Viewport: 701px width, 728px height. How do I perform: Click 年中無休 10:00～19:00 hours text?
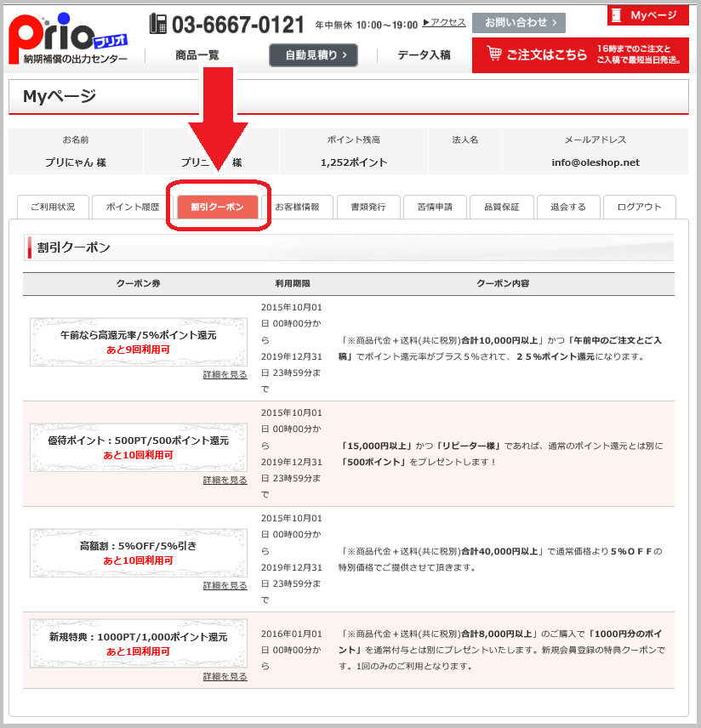(367, 25)
